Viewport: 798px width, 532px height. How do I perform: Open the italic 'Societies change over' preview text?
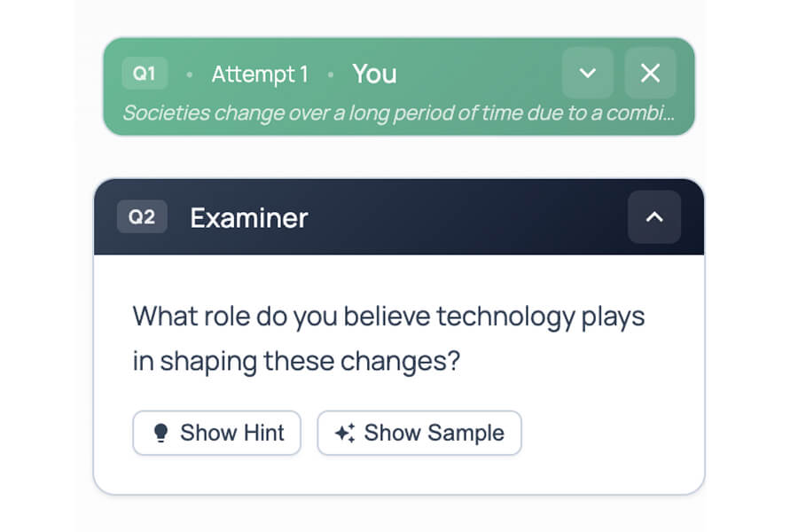pos(398,113)
